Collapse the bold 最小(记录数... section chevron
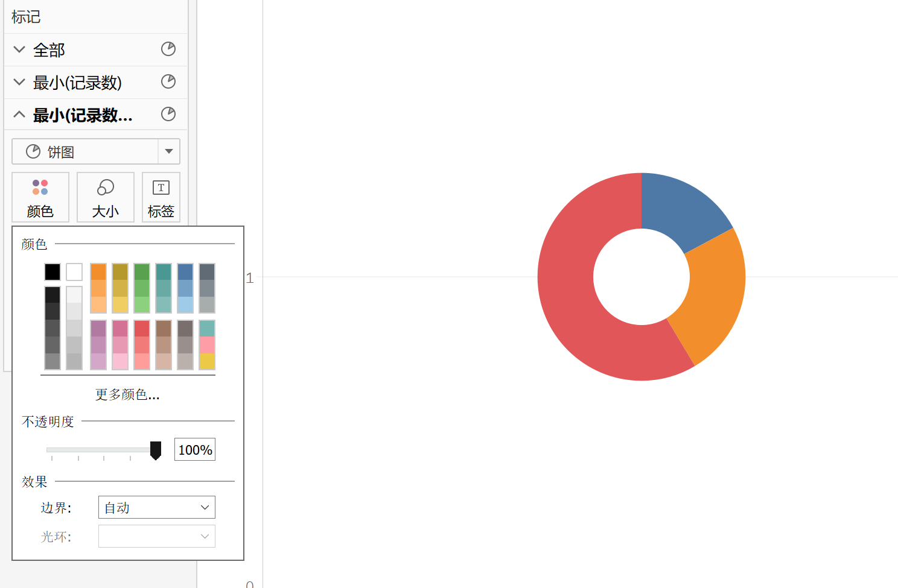This screenshot has width=898, height=588. click(x=19, y=114)
